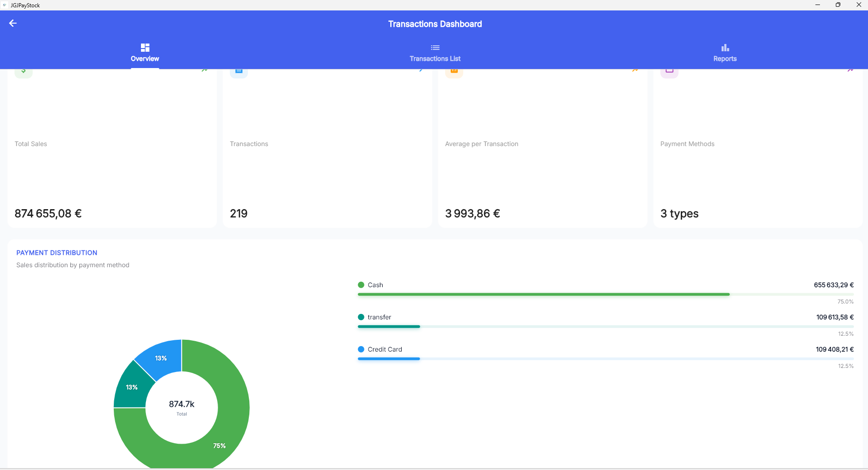Click the Overview grid icon
The image size is (868, 470).
(145, 48)
